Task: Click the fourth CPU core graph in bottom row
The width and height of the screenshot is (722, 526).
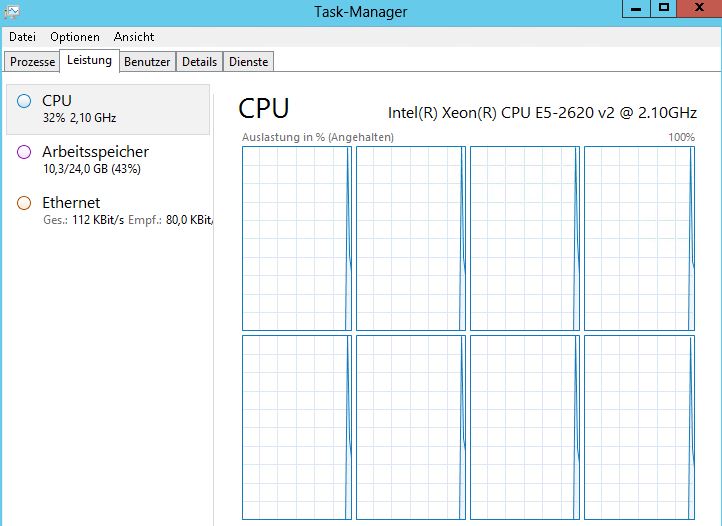Action: pos(640,427)
